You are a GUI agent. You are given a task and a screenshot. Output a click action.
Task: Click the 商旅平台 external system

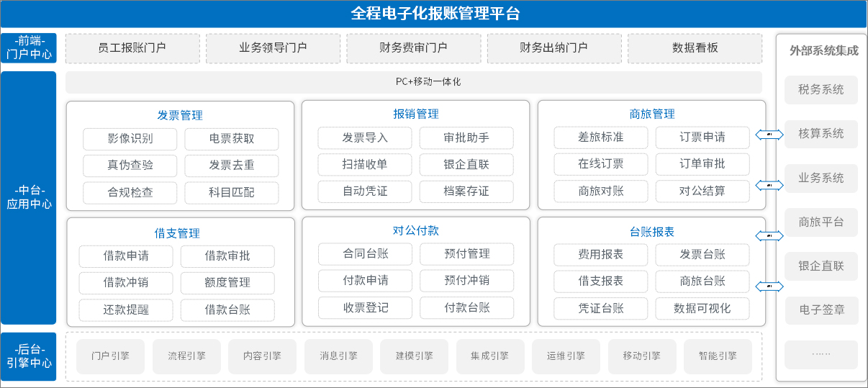[821, 222]
